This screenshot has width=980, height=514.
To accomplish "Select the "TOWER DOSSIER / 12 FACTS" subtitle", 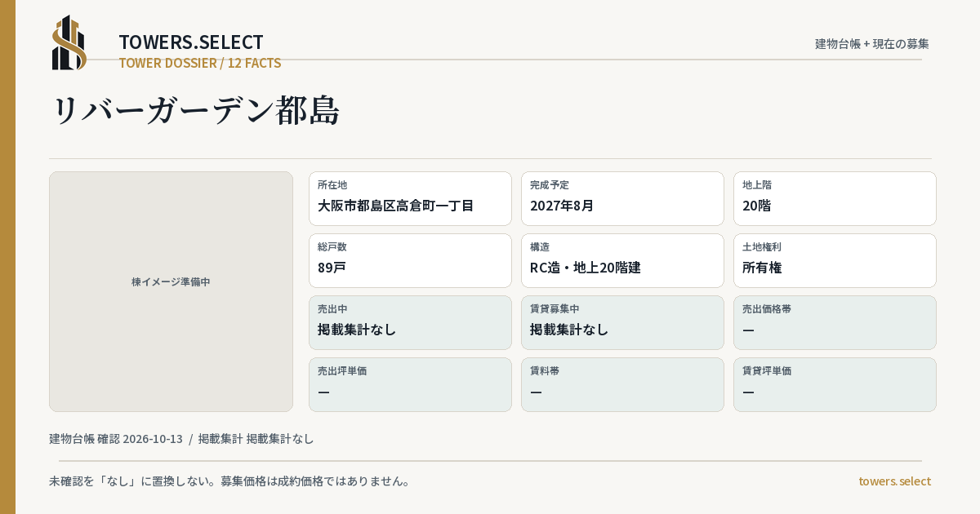I will [x=200, y=63].
